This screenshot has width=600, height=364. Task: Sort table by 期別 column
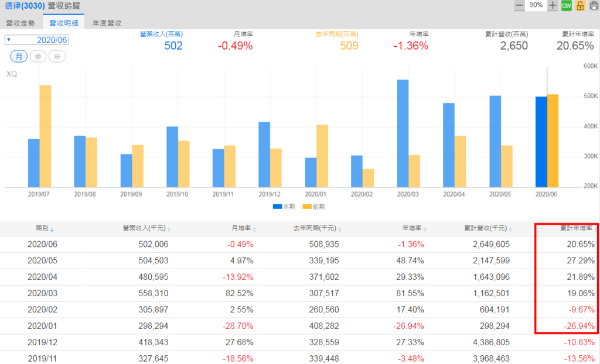[x=45, y=228]
